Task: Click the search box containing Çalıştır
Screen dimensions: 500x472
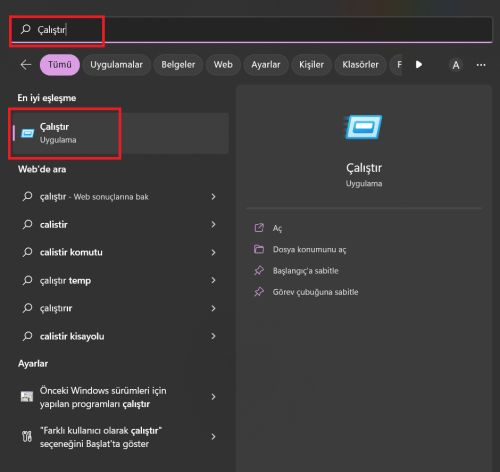Action: (x=251, y=30)
